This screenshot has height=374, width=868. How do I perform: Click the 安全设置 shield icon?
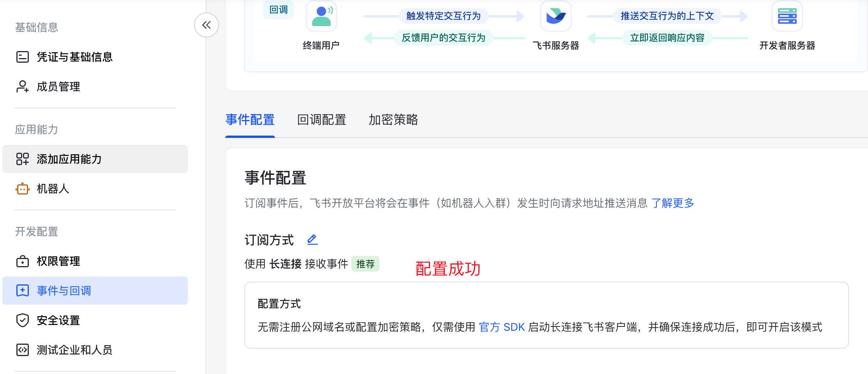[22, 320]
